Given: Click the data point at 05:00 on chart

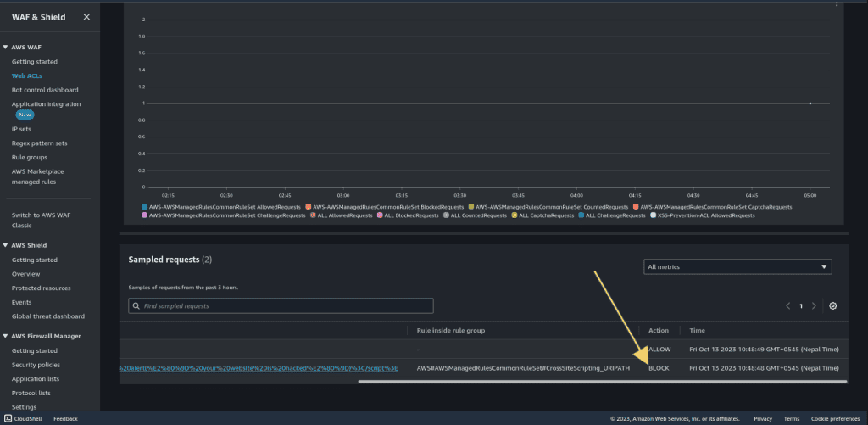Looking at the screenshot, I should (810, 103).
